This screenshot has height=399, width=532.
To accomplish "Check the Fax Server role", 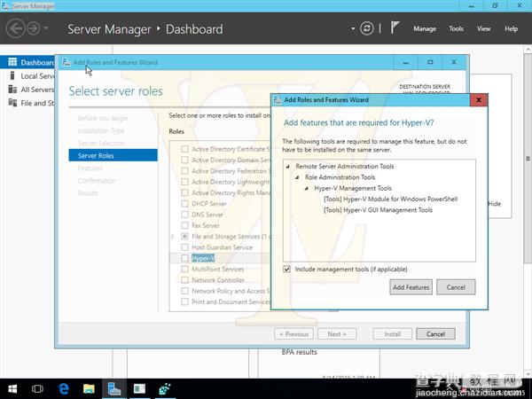I will tap(185, 225).
